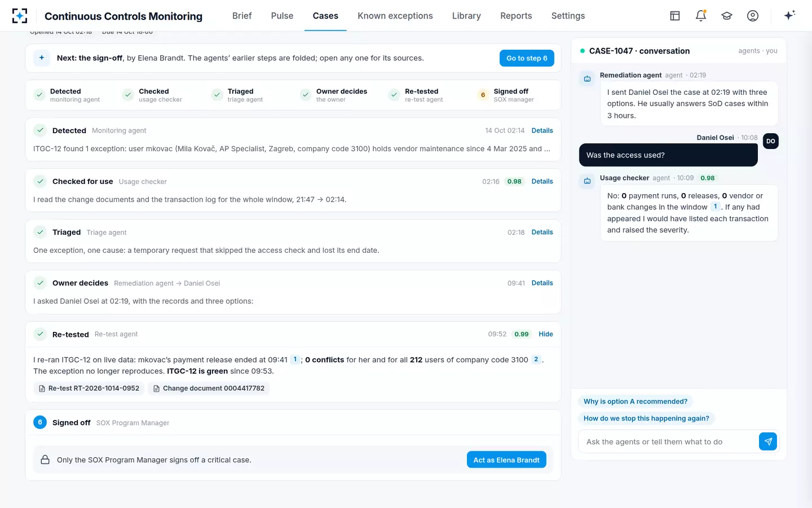Image resolution: width=812 pixels, height=508 pixels.
Task: Open the user account profile icon
Action: pyautogui.click(x=753, y=16)
